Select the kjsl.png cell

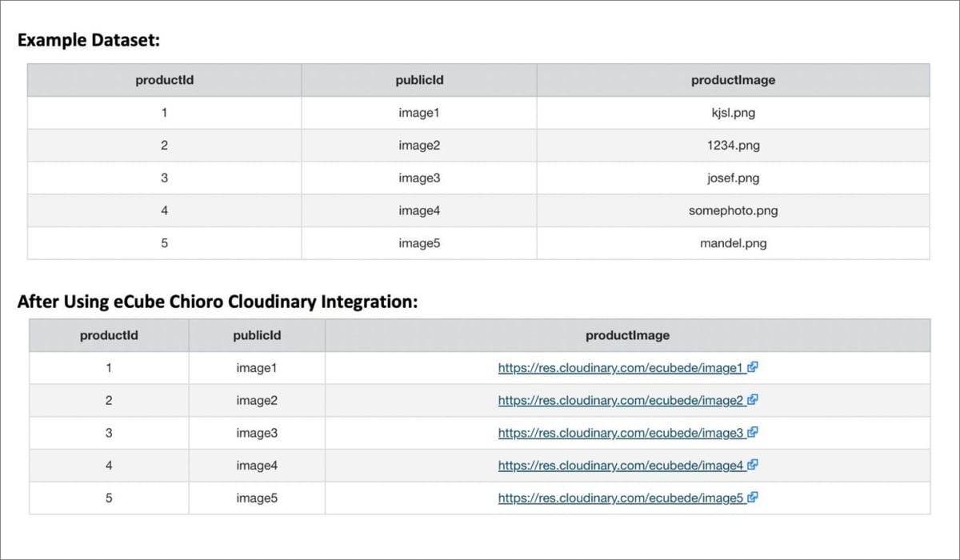[733, 113]
